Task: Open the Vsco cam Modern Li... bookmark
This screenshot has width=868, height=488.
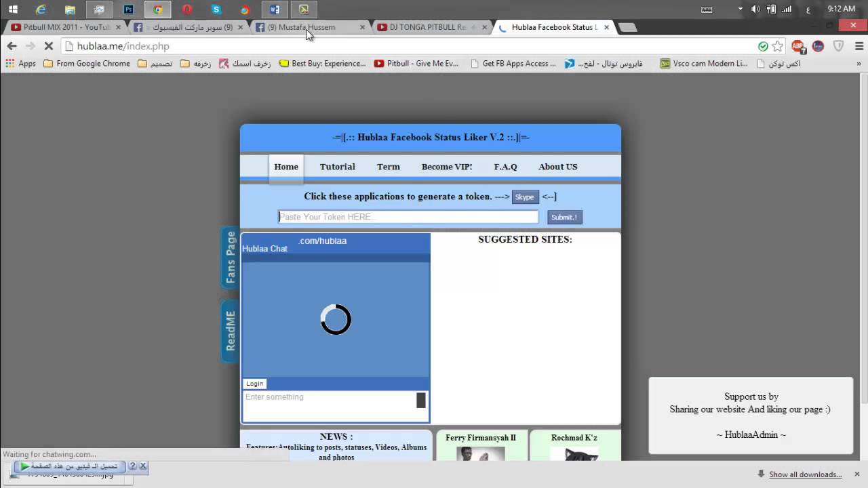Action: [704, 63]
